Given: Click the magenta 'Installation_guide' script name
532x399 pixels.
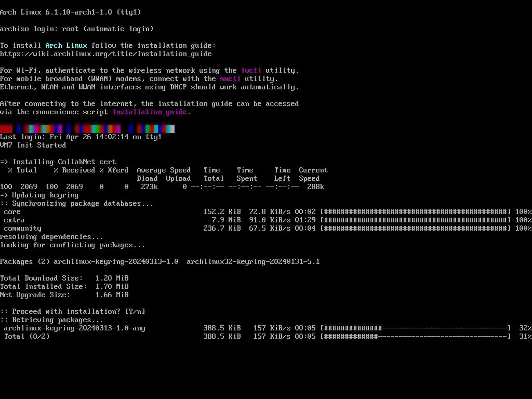Looking at the screenshot, I should pyautogui.click(x=150, y=112).
